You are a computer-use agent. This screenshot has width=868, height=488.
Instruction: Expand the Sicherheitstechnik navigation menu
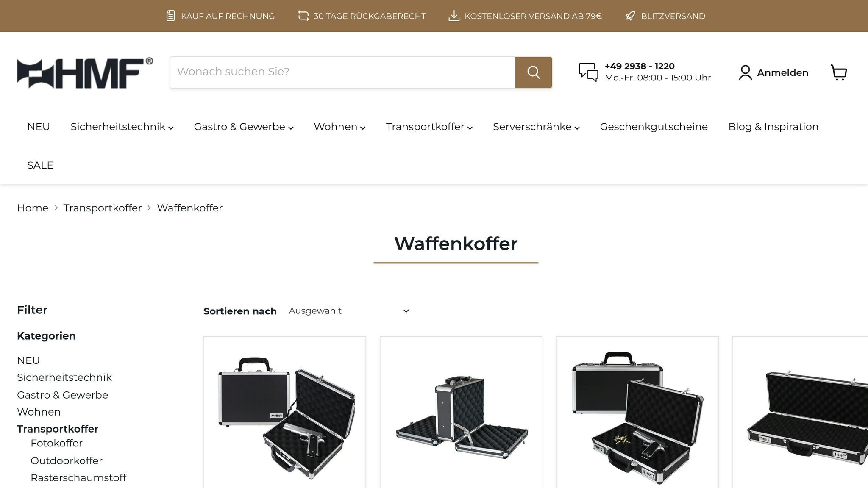click(122, 127)
